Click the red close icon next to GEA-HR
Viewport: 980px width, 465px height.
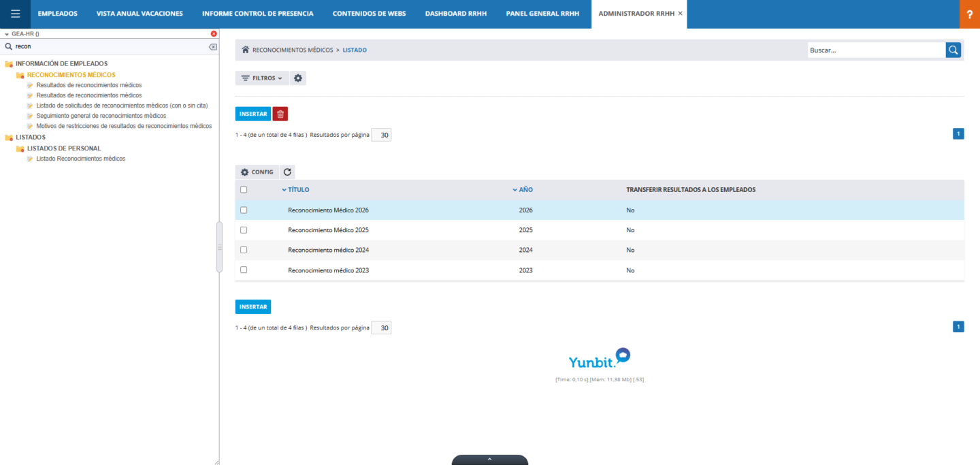(x=214, y=33)
